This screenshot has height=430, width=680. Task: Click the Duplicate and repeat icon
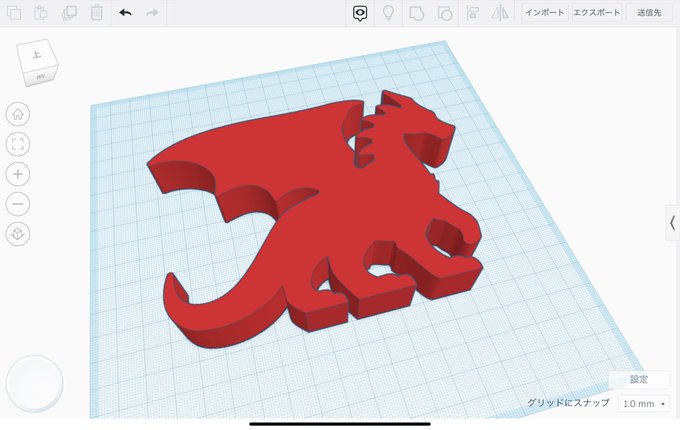click(69, 13)
